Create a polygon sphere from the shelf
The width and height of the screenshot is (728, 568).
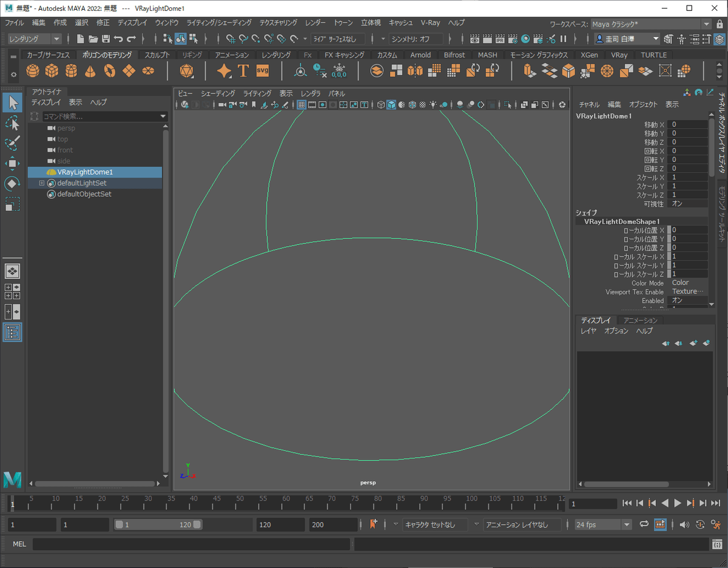(32, 71)
